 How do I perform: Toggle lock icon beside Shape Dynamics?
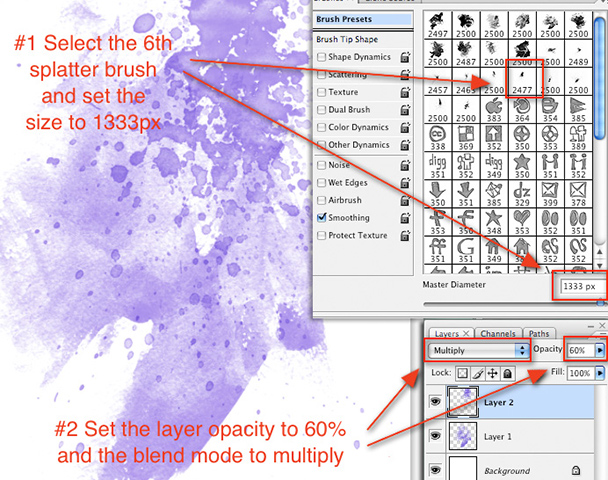click(x=405, y=57)
